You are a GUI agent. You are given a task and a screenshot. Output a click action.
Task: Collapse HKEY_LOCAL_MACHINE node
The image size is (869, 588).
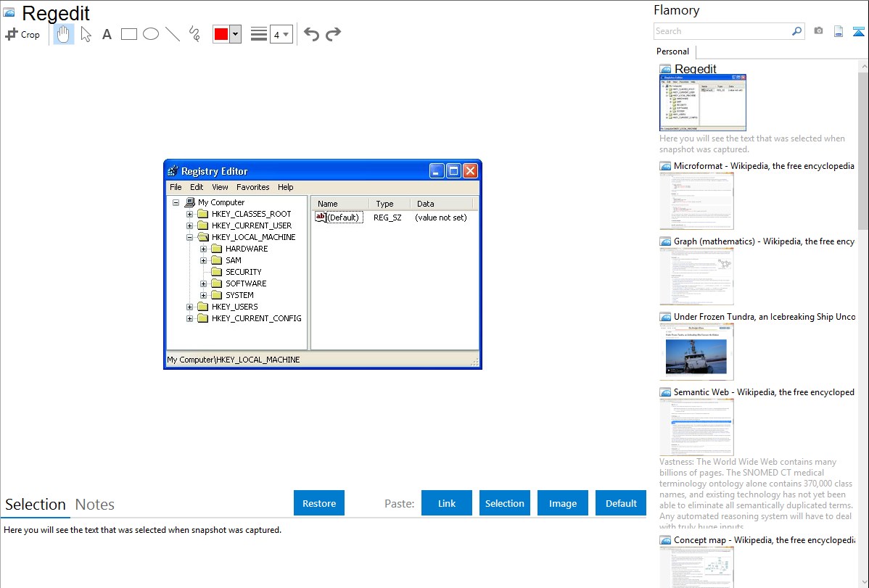tap(189, 237)
